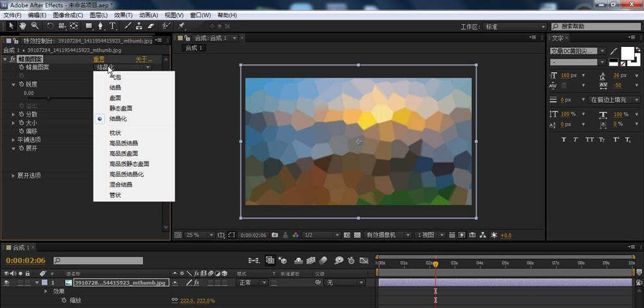Toggle visibility eye of the mthumb.jpg layer

point(7,282)
